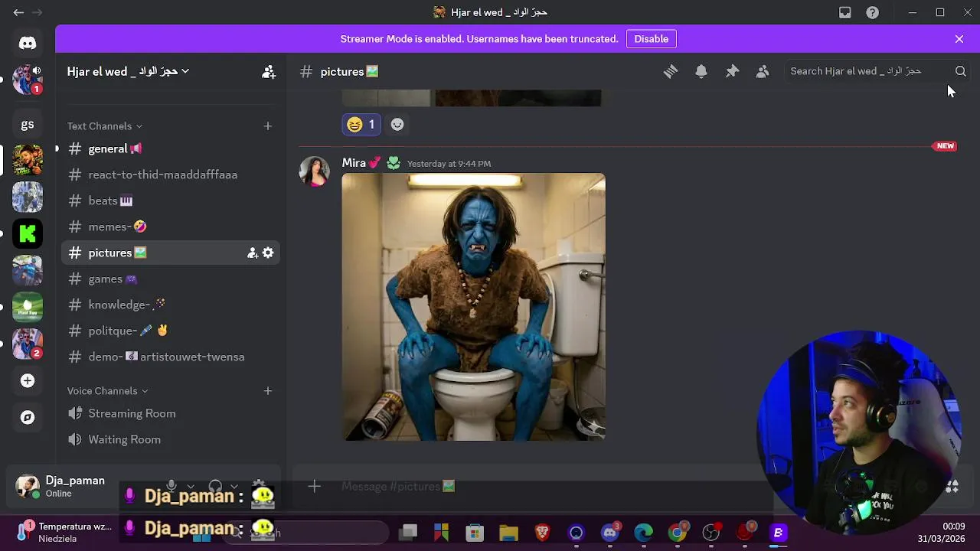Open Discover servers compass icon
The width and height of the screenshot is (980, 551).
(28, 417)
